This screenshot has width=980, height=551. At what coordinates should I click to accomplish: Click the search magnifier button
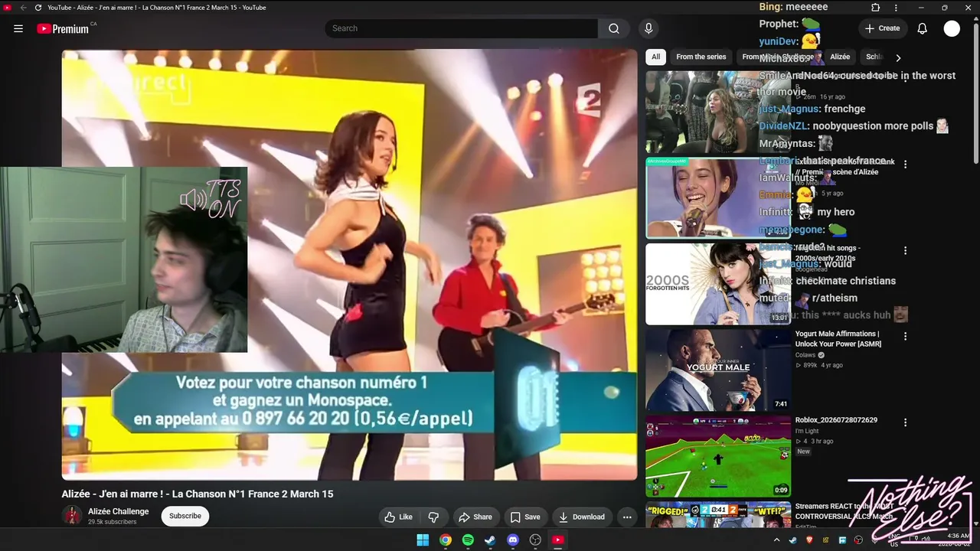pyautogui.click(x=614, y=28)
